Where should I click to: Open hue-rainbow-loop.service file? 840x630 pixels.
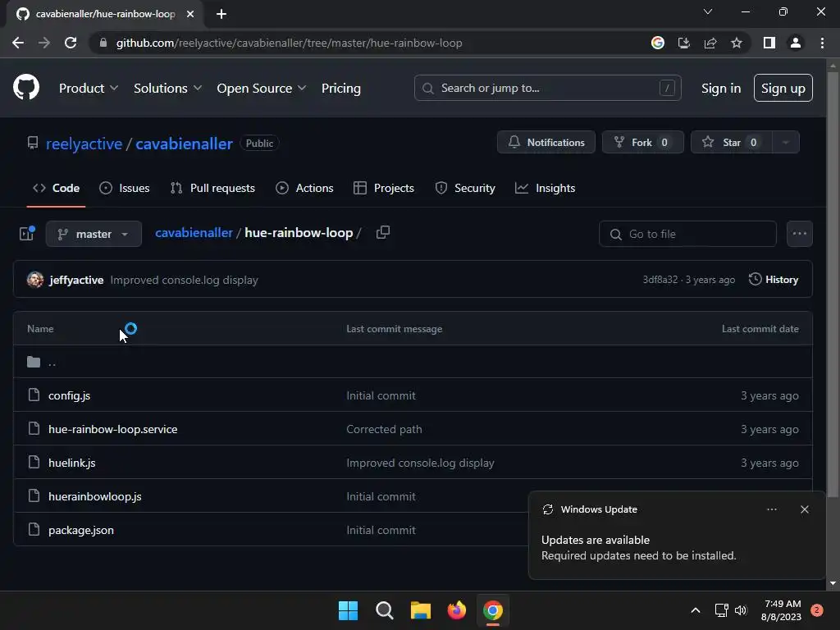(x=112, y=429)
